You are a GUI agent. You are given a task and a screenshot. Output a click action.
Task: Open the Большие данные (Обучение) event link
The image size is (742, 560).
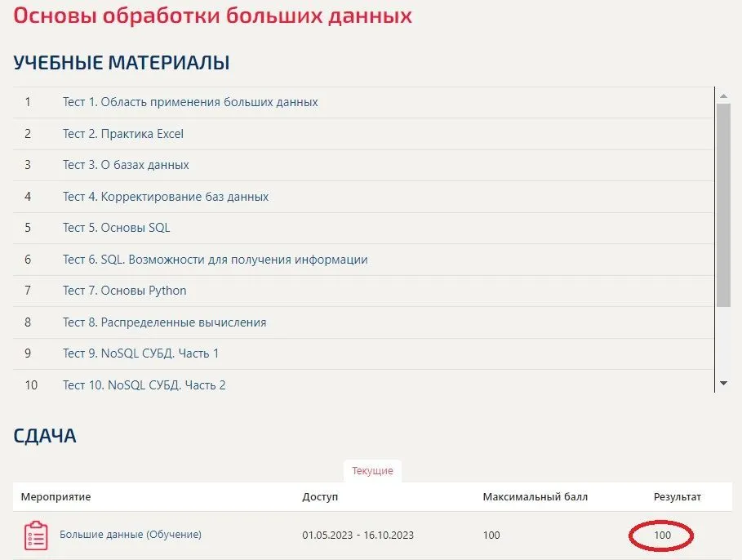pyautogui.click(x=131, y=535)
